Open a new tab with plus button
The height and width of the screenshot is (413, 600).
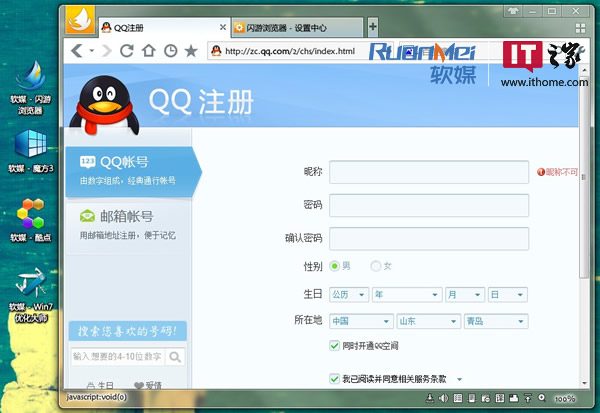point(373,27)
